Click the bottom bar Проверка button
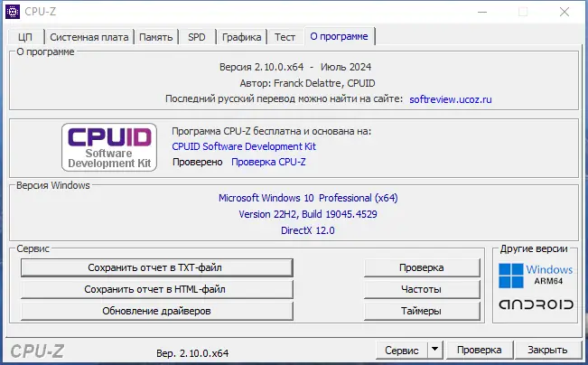This screenshot has width=588, height=365. click(480, 350)
